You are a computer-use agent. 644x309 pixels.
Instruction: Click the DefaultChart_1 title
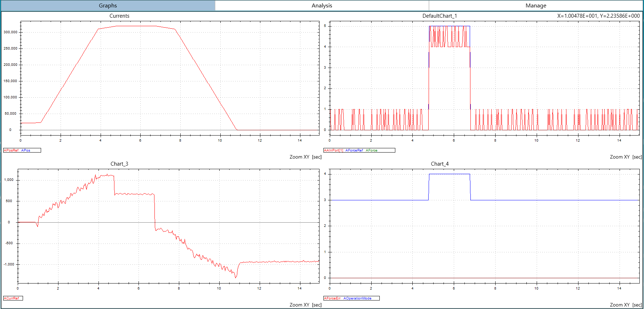(x=440, y=16)
